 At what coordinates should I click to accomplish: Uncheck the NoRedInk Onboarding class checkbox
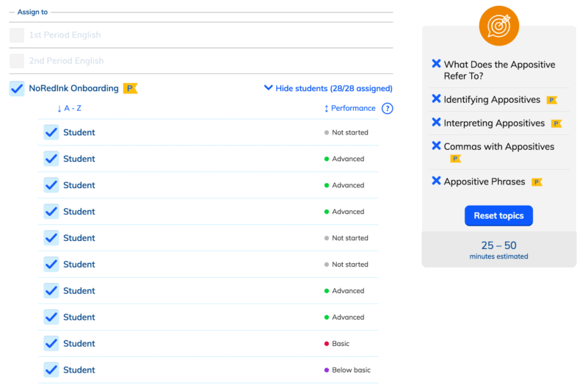[x=17, y=89]
